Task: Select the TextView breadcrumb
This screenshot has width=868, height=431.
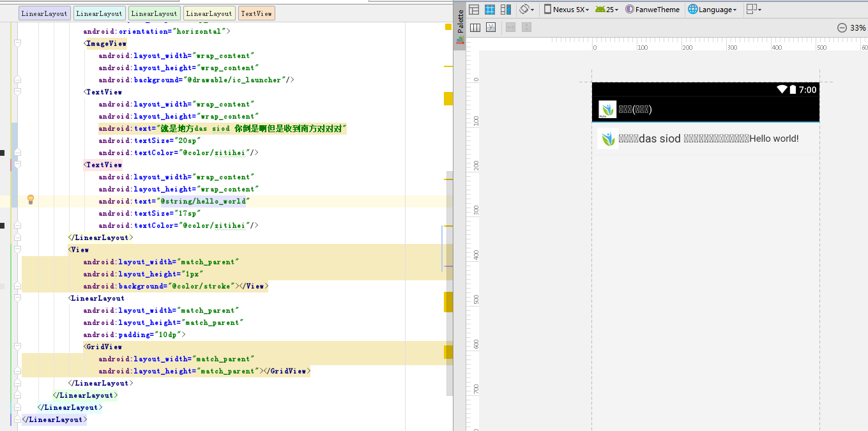Action: pos(256,13)
